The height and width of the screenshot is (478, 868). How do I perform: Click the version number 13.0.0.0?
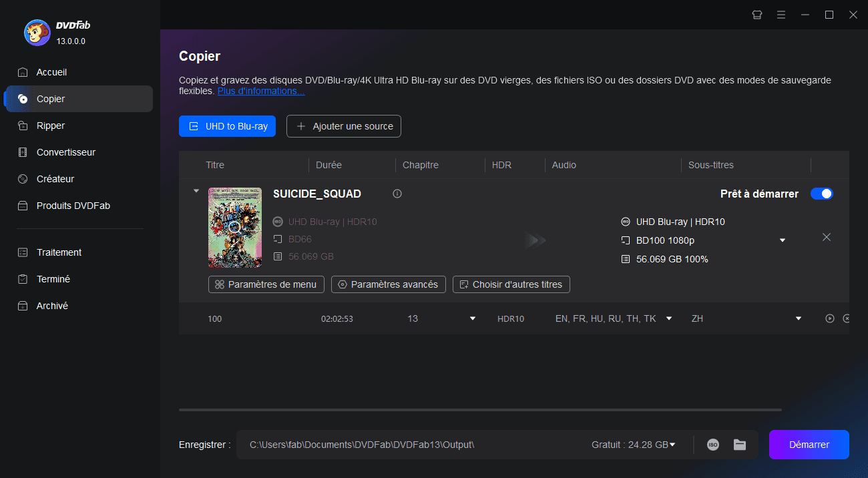(71, 41)
